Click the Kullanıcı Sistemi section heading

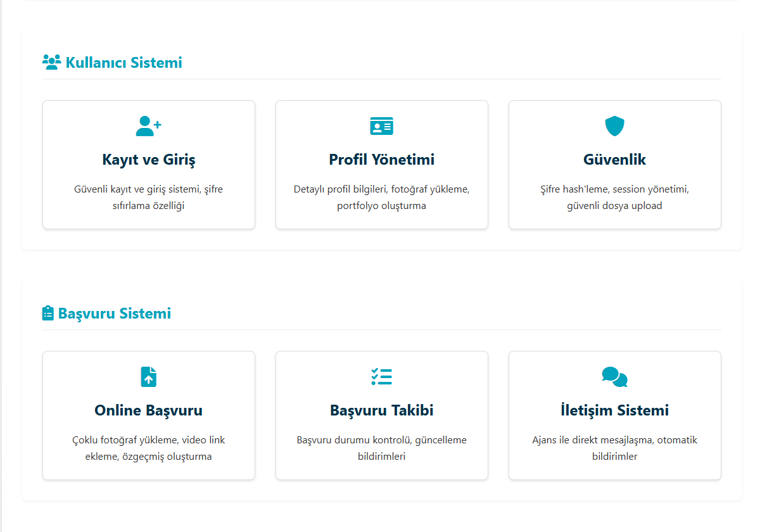(x=123, y=63)
